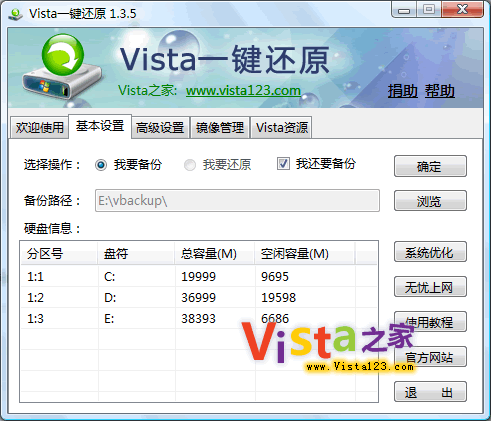
Task: Select the 我要还原 radio button
Action: [x=190, y=165]
